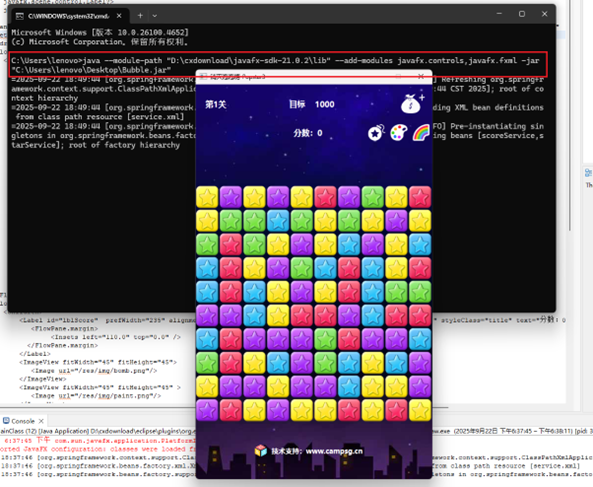Viewport: 593px width, 487px height.
Task: Maximize the terminal window
Action: tap(522, 14)
